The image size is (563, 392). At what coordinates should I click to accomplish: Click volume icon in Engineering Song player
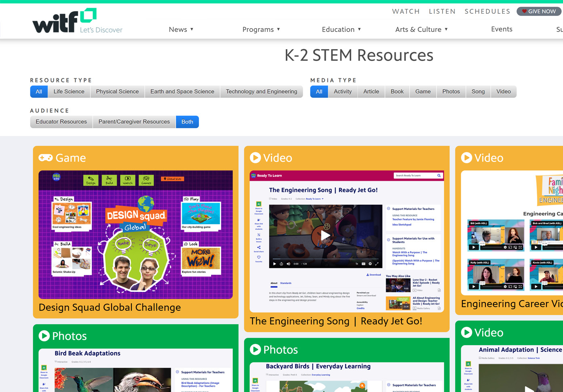288,264
